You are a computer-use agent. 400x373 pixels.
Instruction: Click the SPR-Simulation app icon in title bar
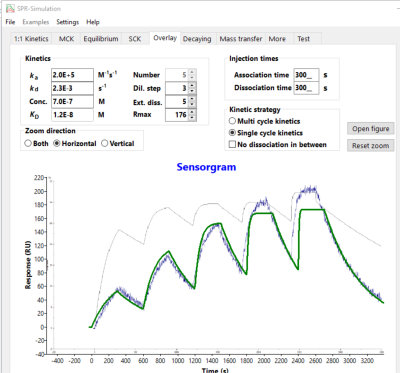click(10, 8)
